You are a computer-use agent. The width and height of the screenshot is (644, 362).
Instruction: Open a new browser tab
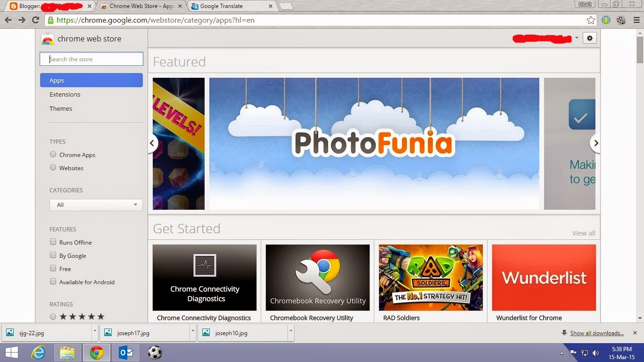click(x=286, y=6)
